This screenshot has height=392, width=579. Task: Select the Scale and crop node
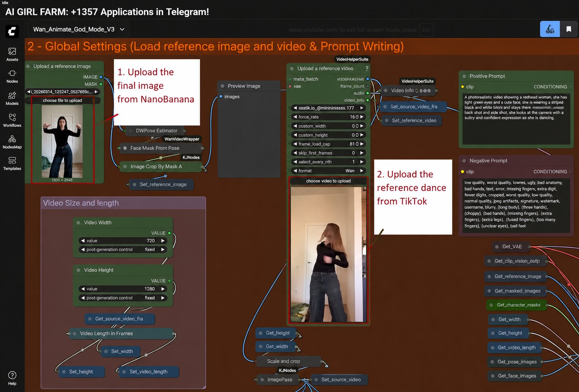point(289,361)
